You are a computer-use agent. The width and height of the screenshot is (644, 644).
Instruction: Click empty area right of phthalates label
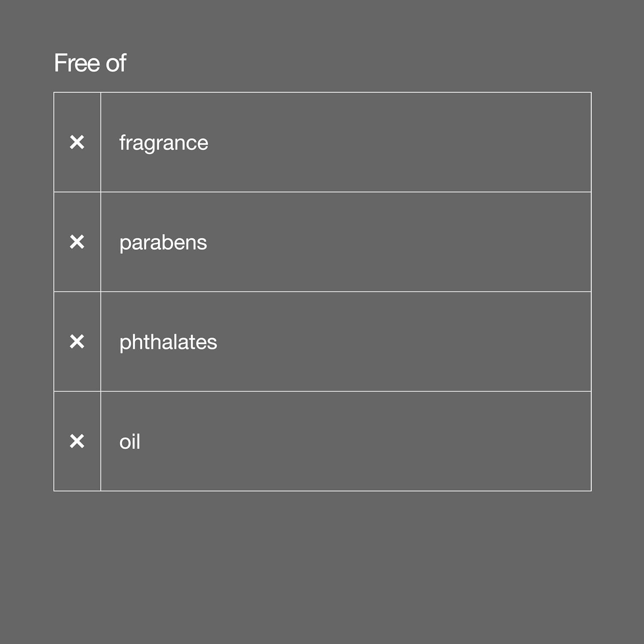click(386, 341)
